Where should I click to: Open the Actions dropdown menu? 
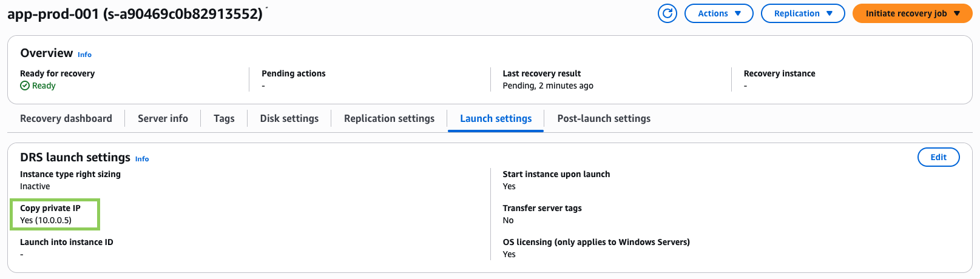[x=718, y=13]
